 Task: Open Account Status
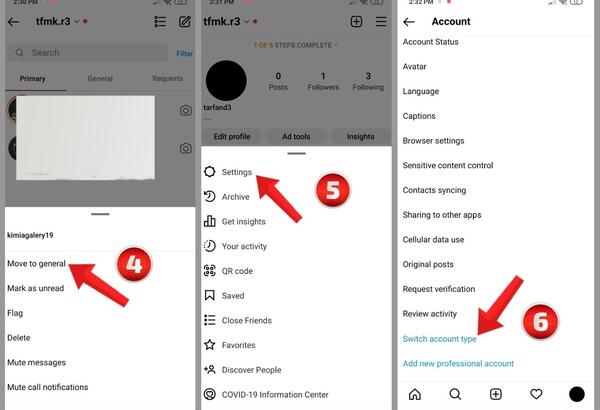click(430, 42)
